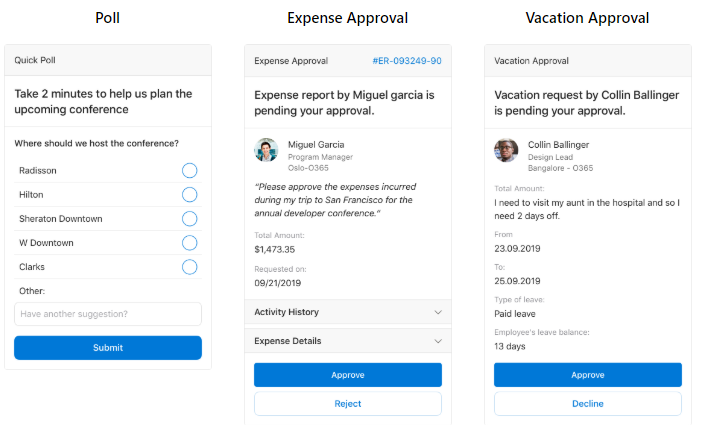Select the Hilton radio option
The image size is (703, 425).
click(x=190, y=195)
